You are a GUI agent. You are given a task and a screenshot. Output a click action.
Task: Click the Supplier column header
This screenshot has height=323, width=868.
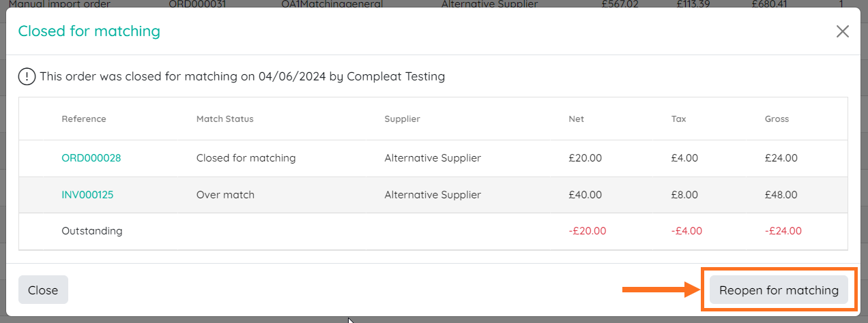(402, 119)
